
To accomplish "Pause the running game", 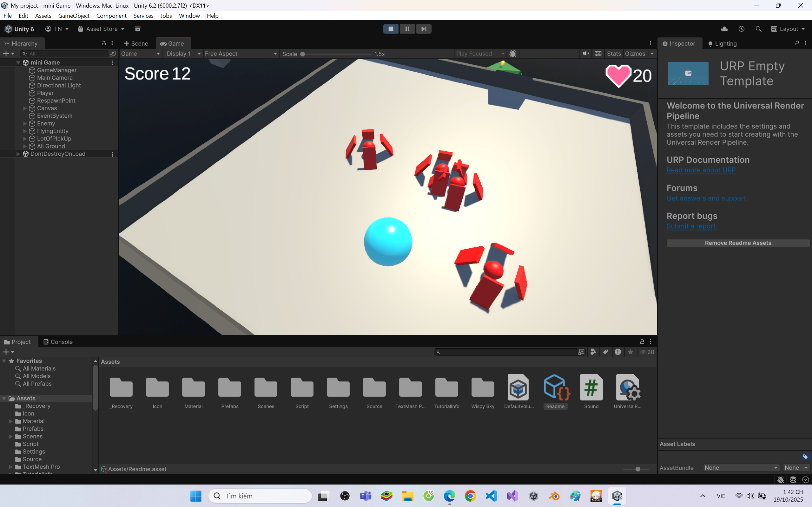I will (407, 29).
